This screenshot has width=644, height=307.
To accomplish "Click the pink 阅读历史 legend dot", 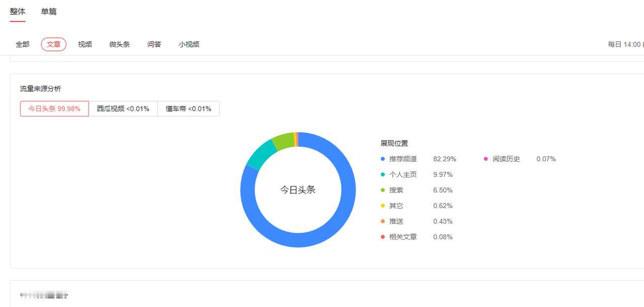I will (486, 159).
